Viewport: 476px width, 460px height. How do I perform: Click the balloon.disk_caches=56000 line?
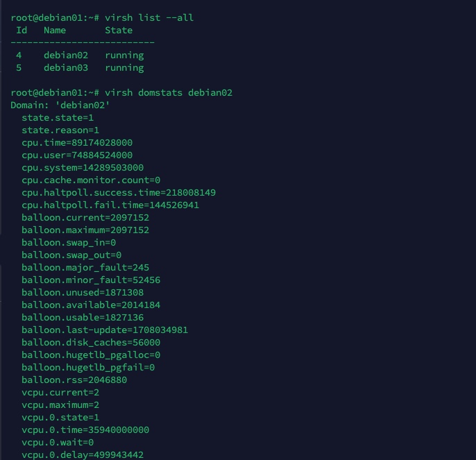tap(91, 342)
